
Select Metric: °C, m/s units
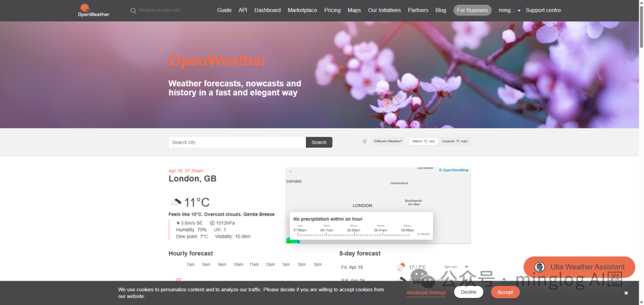[423, 141]
